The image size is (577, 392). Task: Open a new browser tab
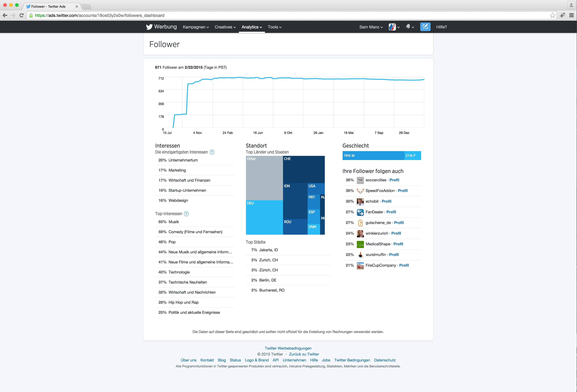click(x=86, y=7)
